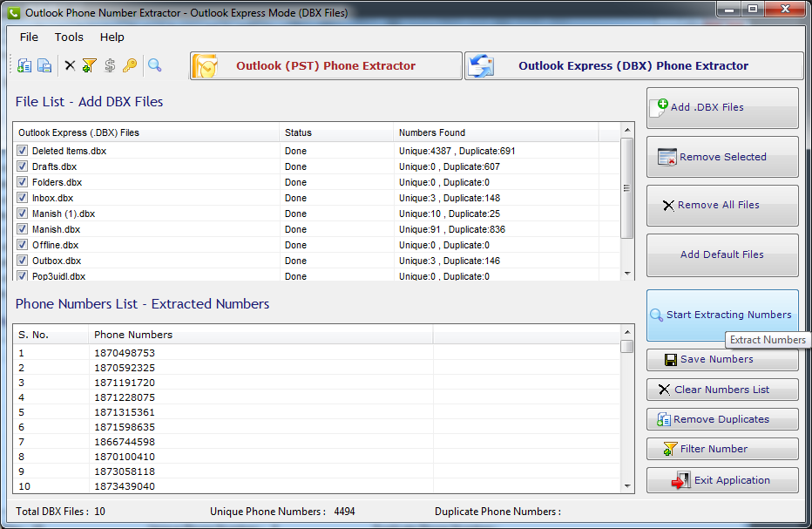812x529 pixels.
Task: Uncheck the Manish (1).dbx checkbox
Action: (23, 213)
